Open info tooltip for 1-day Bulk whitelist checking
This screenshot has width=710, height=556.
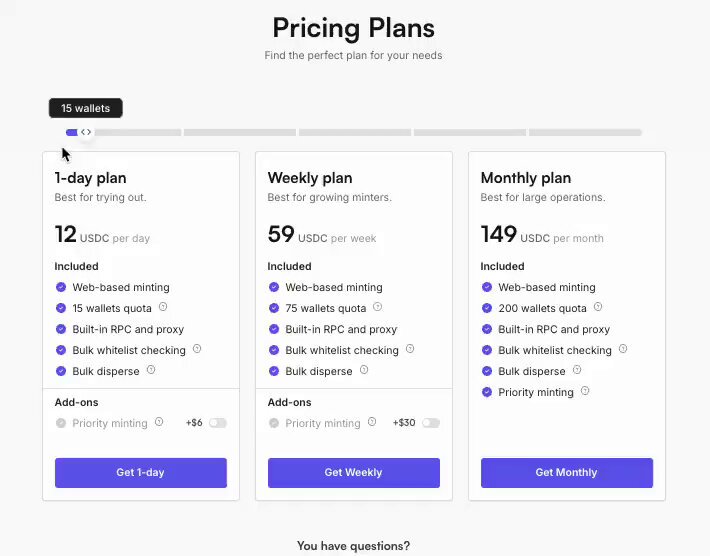tap(197, 349)
